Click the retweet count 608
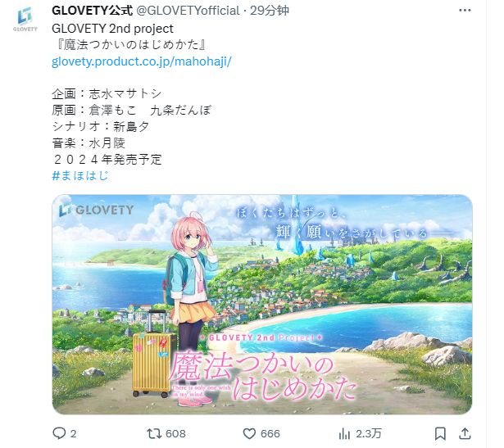Image resolution: width=504 pixels, height=448 pixels. pyautogui.click(x=176, y=434)
